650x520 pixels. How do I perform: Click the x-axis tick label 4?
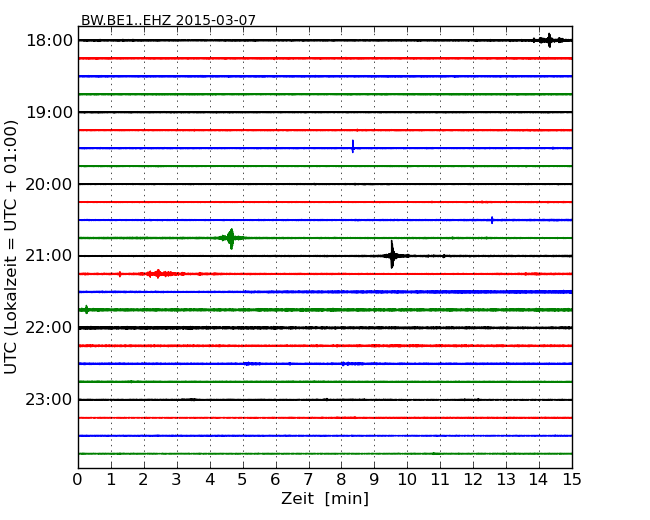(x=210, y=479)
